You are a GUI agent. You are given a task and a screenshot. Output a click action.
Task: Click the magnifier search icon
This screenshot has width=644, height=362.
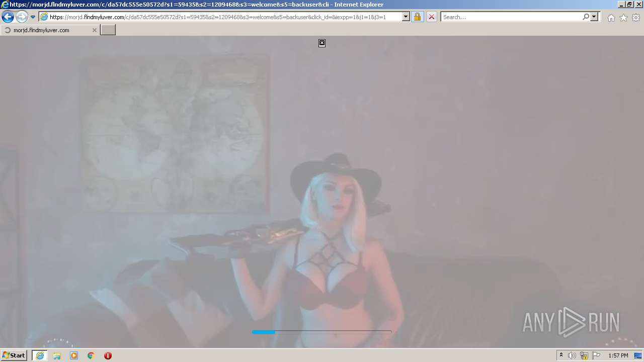pos(586,17)
